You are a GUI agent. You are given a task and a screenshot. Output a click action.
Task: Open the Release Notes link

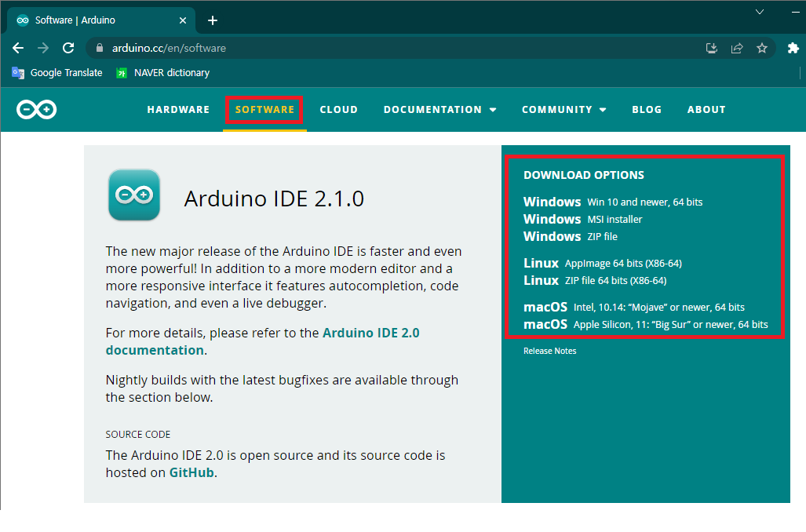pyautogui.click(x=549, y=351)
